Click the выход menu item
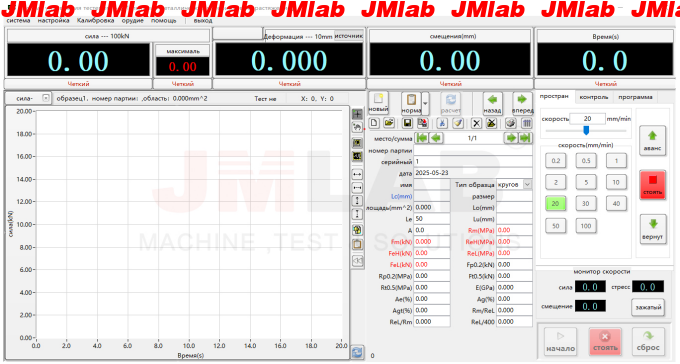The height and width of the screenshot is (364, 680). [203, 20]
